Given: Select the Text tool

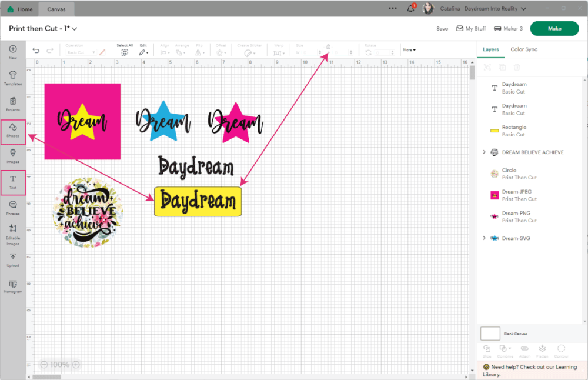Looking at the screenshot, I should click(13, 182).
